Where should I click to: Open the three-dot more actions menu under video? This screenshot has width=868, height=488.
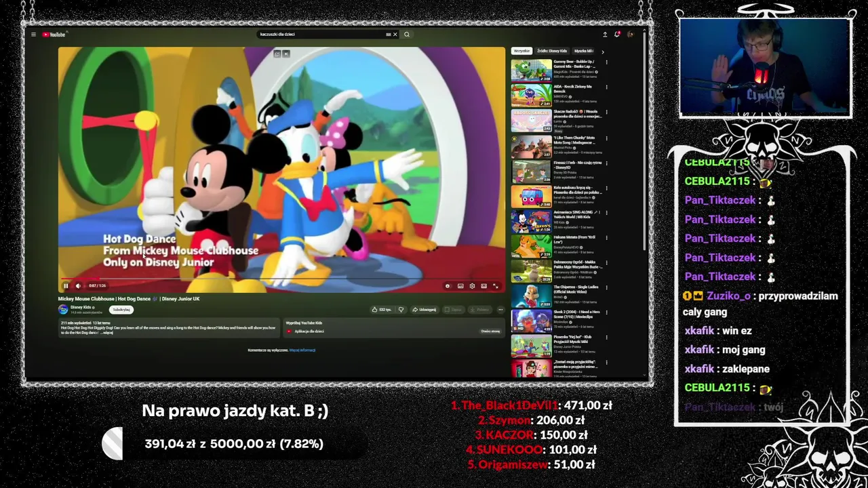click(500, 310)
